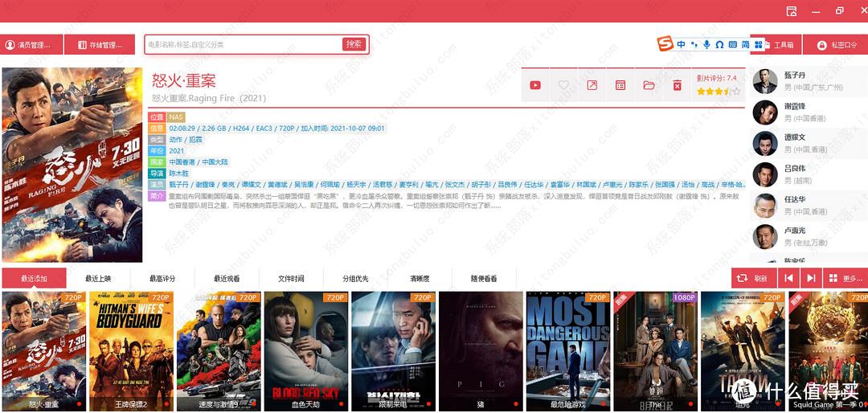Click country link 中国大陆
868x413 pixels.
tap(215, 162)
